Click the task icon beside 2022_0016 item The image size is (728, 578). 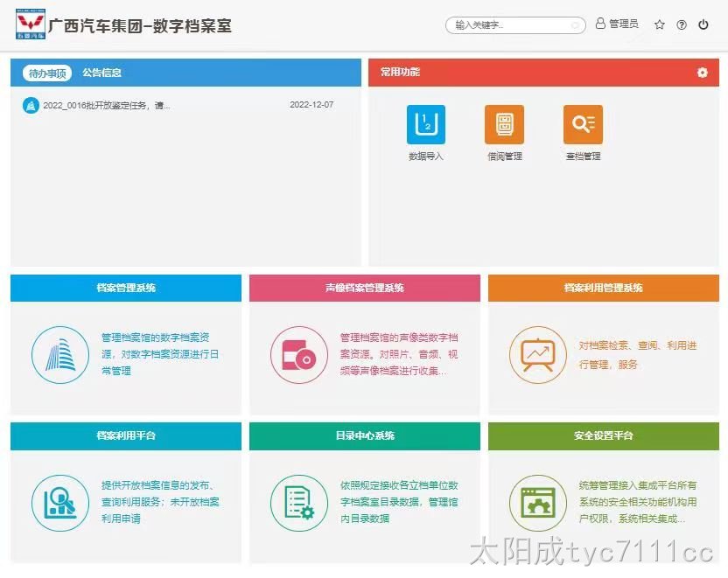[x=31, y=105]
